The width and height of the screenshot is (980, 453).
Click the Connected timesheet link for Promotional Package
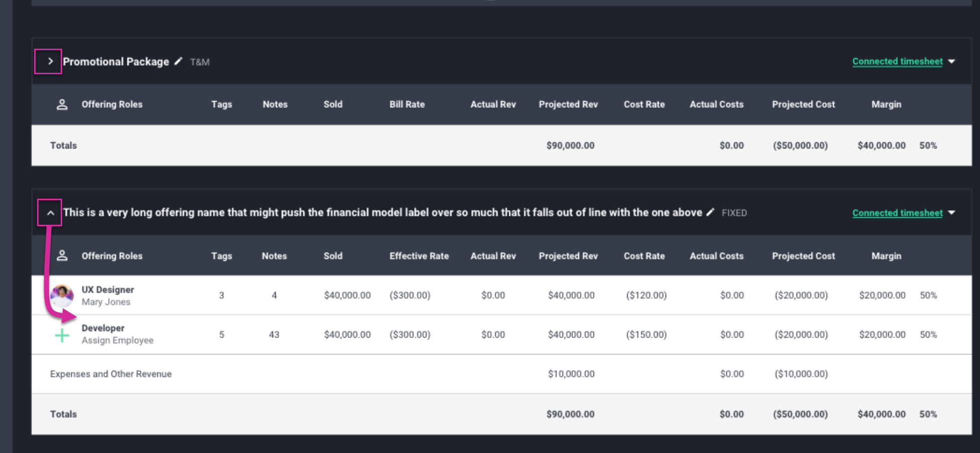pyautogui.click(x=897, y=61)
